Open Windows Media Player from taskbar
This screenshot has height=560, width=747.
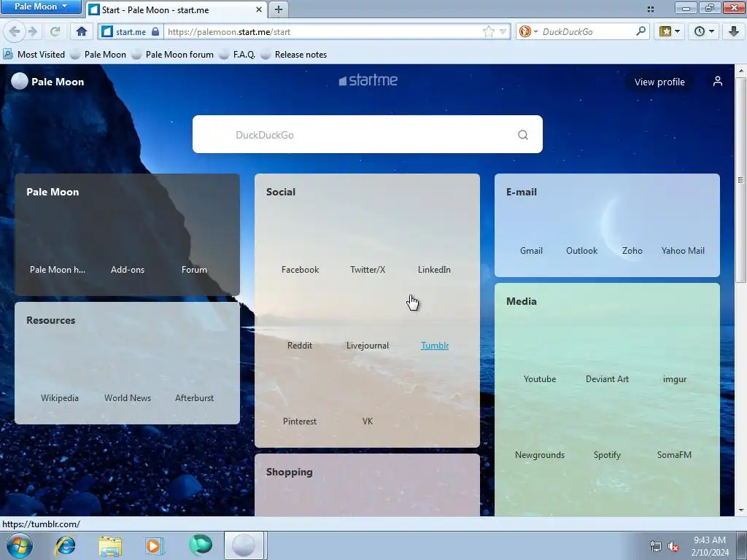point(153,545)
